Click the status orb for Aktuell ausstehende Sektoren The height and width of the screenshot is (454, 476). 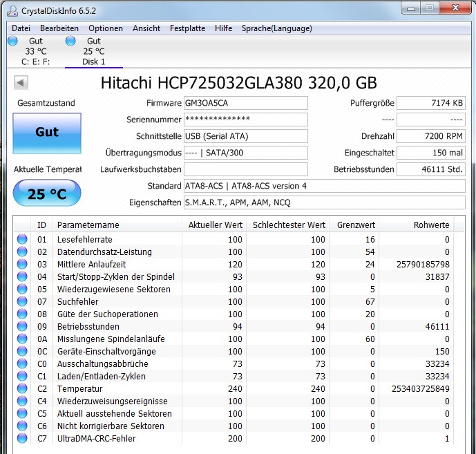[x=22, y=414]
